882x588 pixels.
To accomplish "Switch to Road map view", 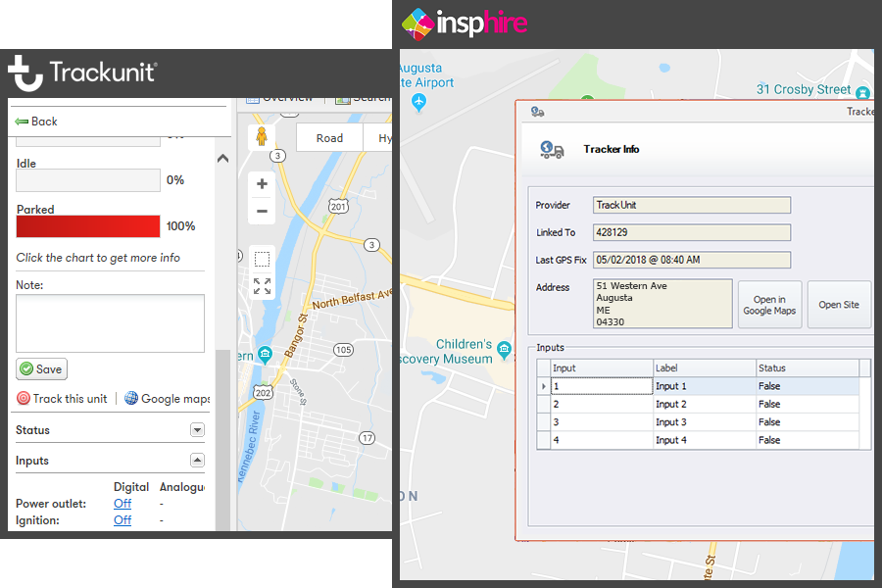I will (x=329, y=137).
